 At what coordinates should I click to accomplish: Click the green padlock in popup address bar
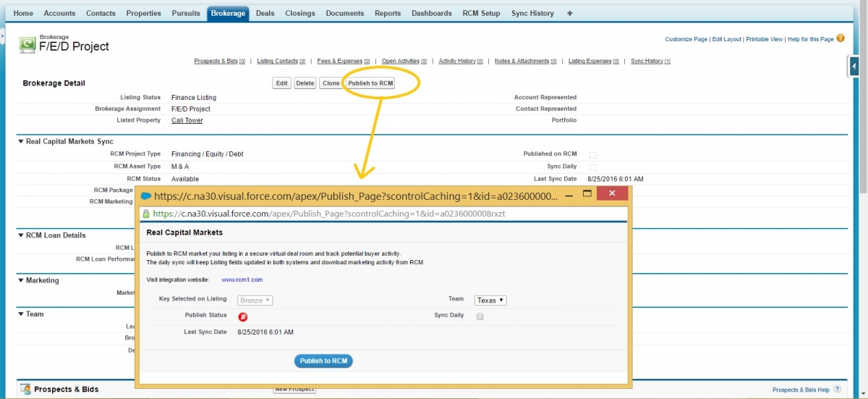(x=147, y=214)
